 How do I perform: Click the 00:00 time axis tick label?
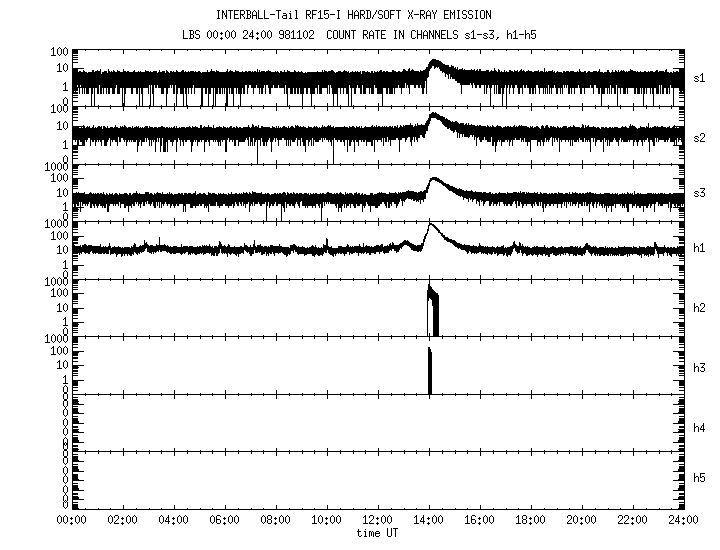pos(71,520)
